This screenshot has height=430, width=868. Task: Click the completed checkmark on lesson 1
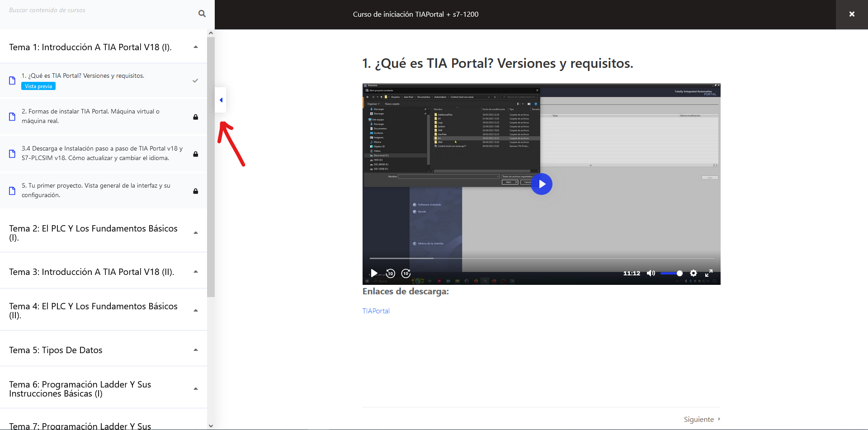pos(195,81)
